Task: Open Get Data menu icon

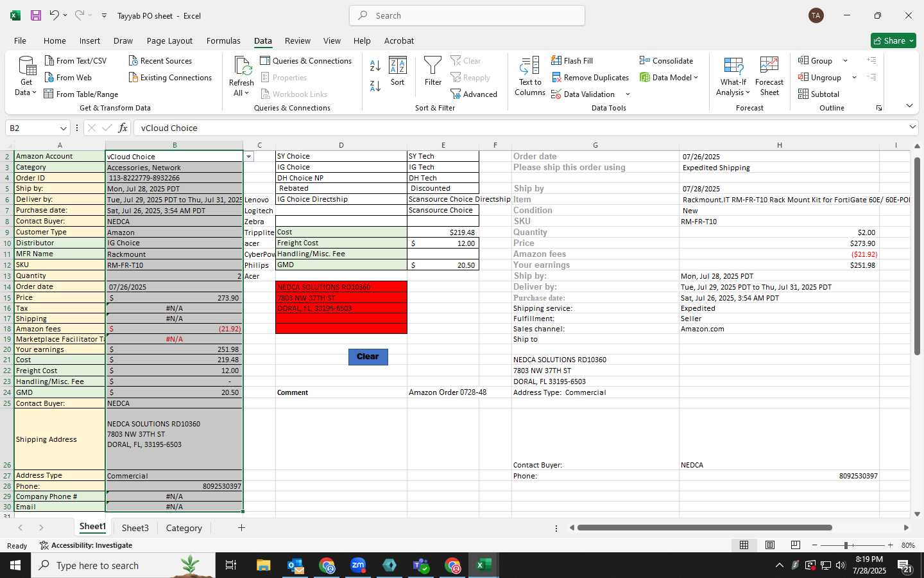Action: (x=26, y=76)
